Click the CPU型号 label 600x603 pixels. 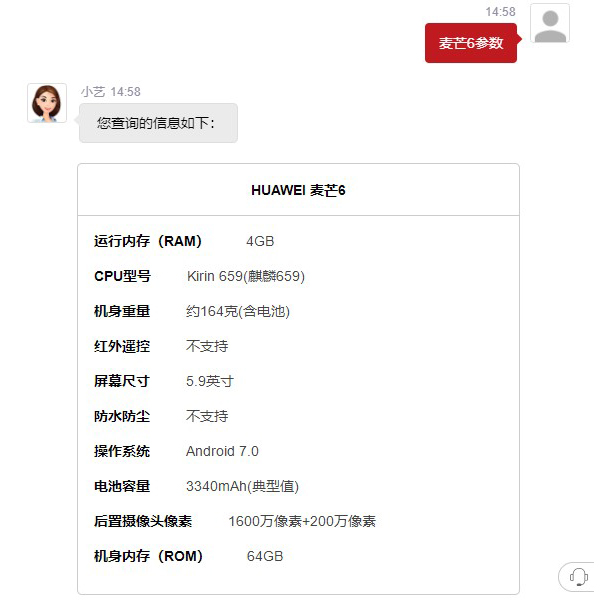click(x=122, y=276)
